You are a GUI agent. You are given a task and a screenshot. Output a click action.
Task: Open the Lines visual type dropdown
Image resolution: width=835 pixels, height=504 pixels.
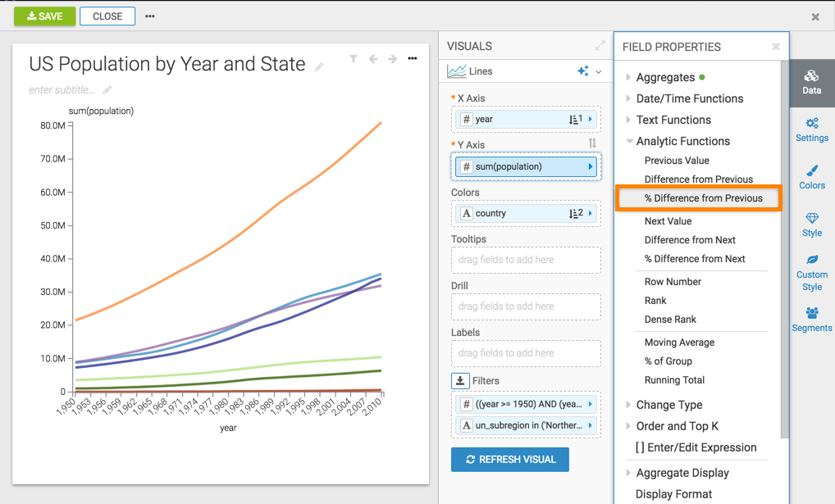[x=598, y=72]
